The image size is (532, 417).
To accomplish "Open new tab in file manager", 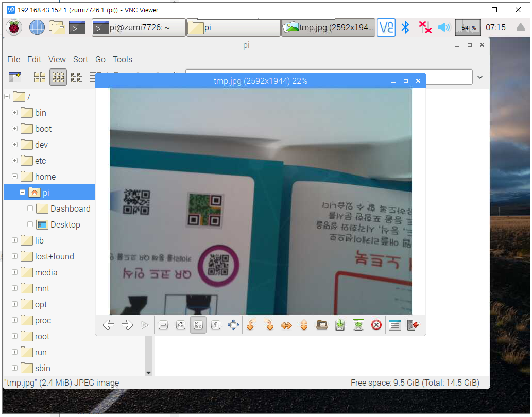I will pos(15,77).
